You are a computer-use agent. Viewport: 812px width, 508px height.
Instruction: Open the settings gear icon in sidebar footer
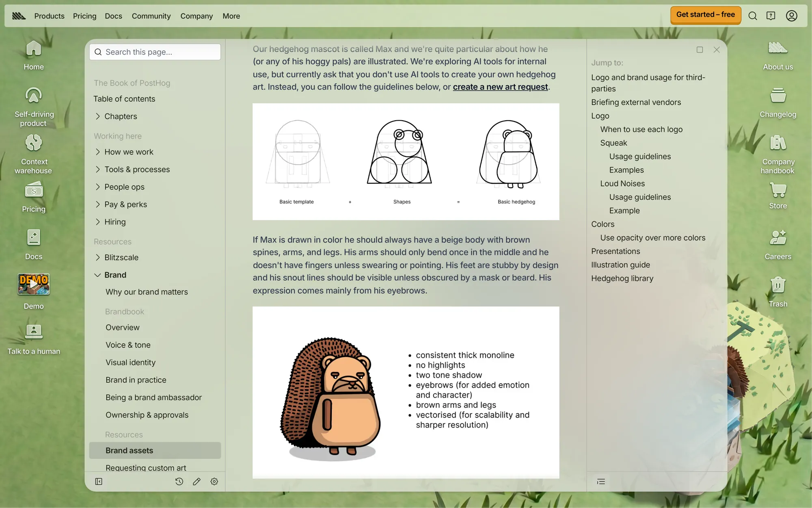pyautogui.click(x=214, y=482)
